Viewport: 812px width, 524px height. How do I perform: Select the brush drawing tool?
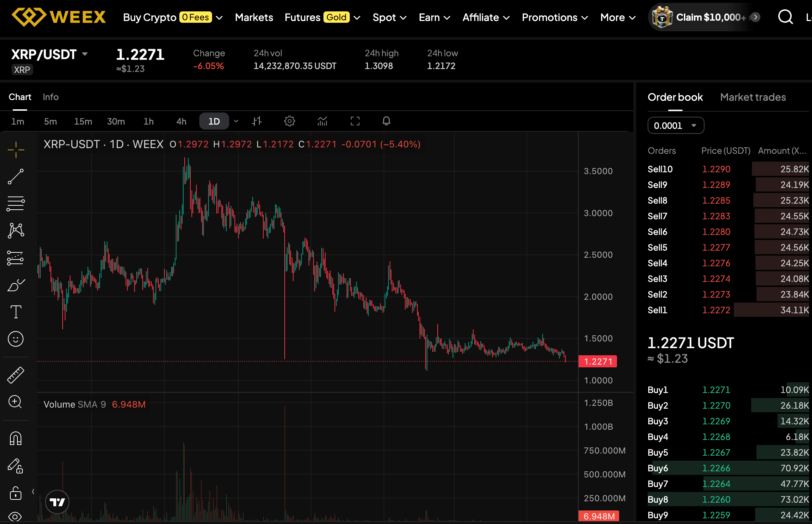pyautogui.click(x=16, y=285)
